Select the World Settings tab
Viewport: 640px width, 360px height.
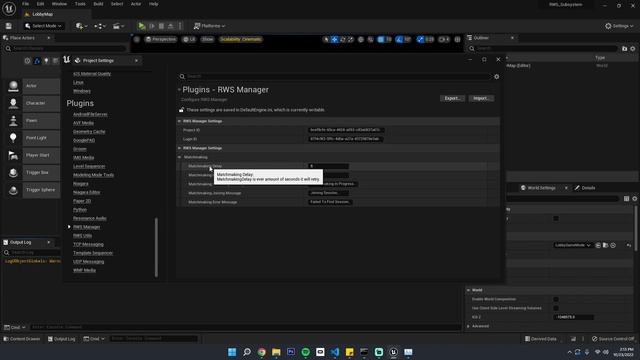(541, 188)
